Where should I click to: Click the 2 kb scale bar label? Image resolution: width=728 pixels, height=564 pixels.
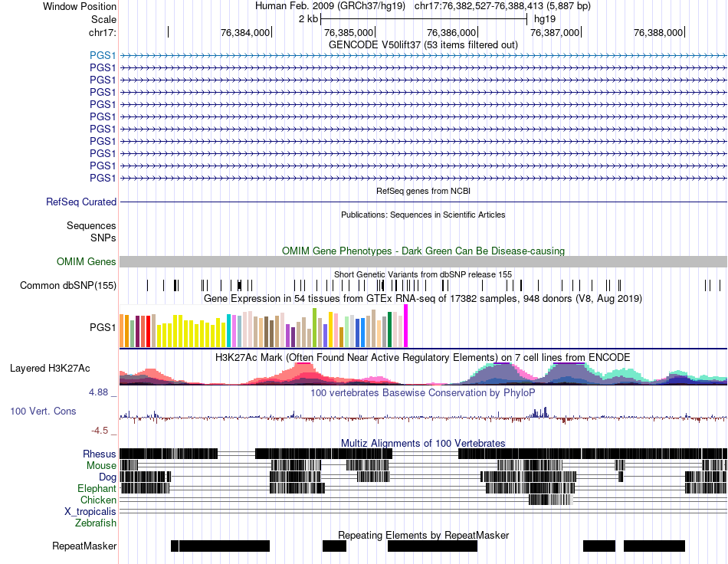click(x=308, y=19)
